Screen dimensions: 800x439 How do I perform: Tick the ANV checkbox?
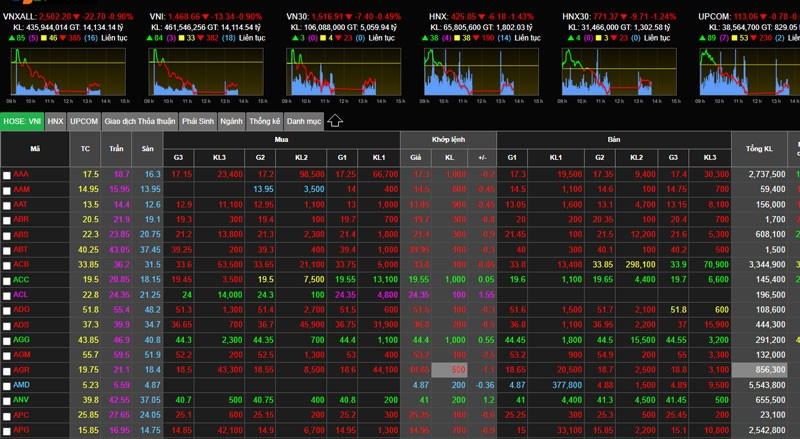point(7,401)
